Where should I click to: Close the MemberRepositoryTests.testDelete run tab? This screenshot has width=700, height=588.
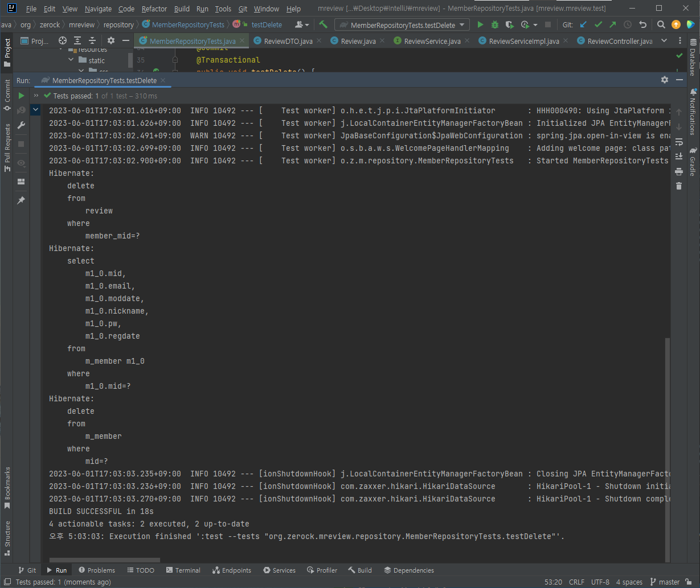point(163,81)
